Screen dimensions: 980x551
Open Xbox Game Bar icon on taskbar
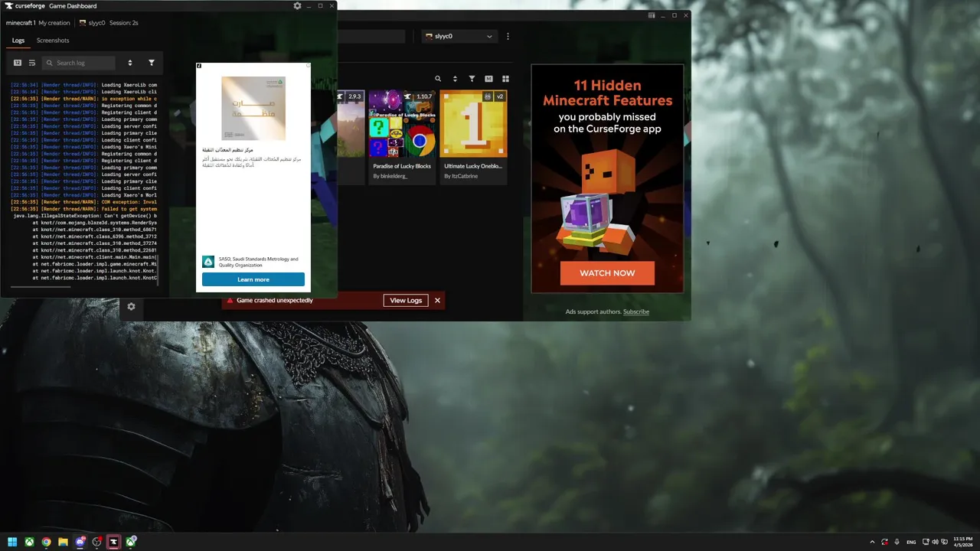pyautogui.click(x=131, y=542)
